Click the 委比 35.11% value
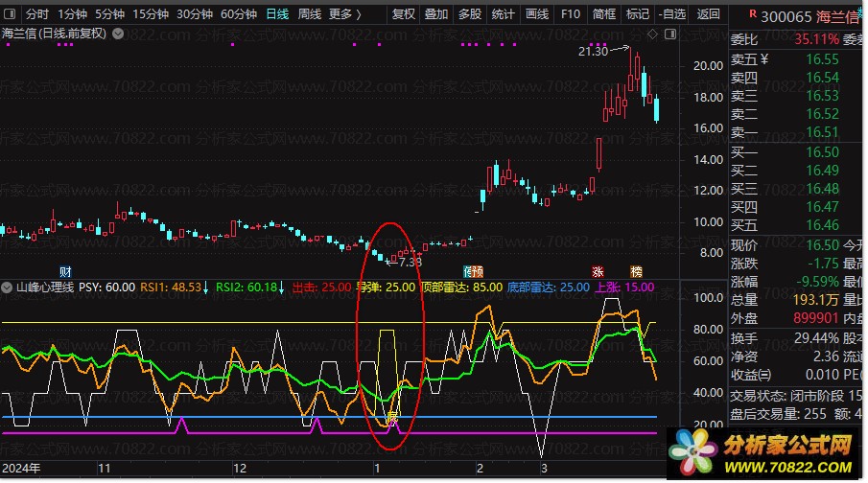Viewport: 868px width, 483px height. 816,40
